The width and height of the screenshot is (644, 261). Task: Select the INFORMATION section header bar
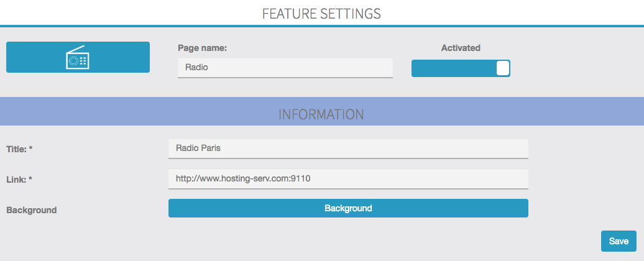click(x=321, y=114)
